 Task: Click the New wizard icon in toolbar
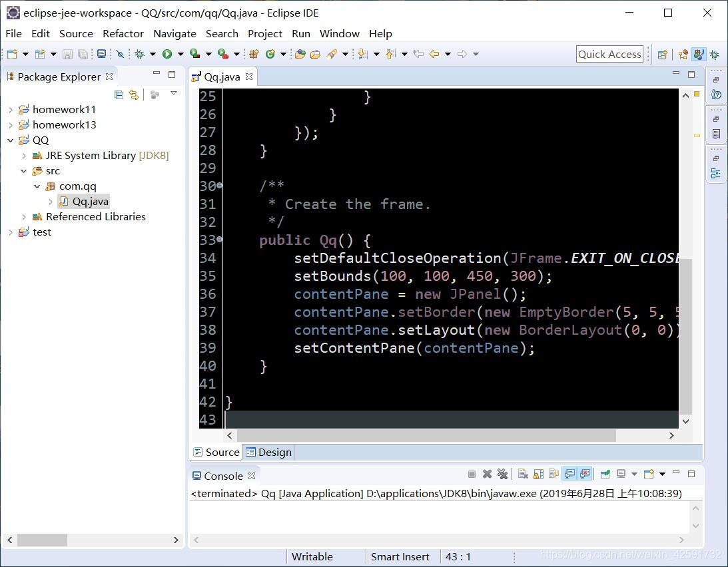point(13,55)
